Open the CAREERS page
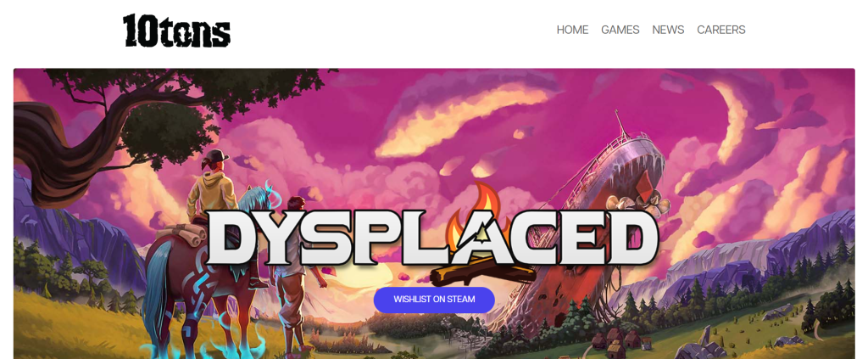This screenshot has width=868, height=359. point(721,30)
